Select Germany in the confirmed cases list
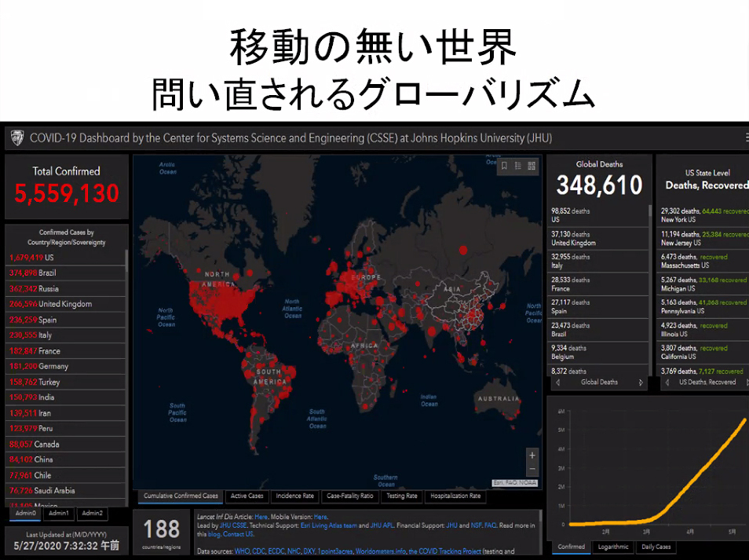Image resolution: width=749 pixels, height=560 pixels. click(x=65, y=367)
